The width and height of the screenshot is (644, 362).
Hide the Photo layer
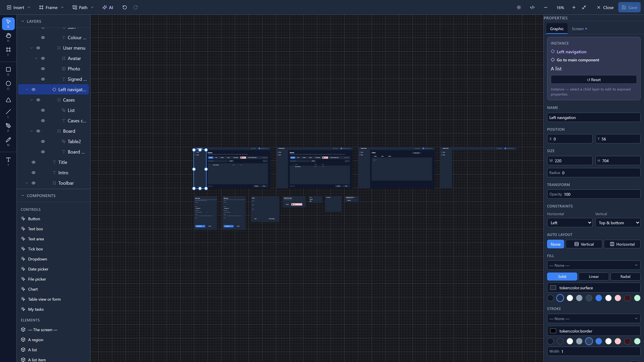click(x=43, y=69)
